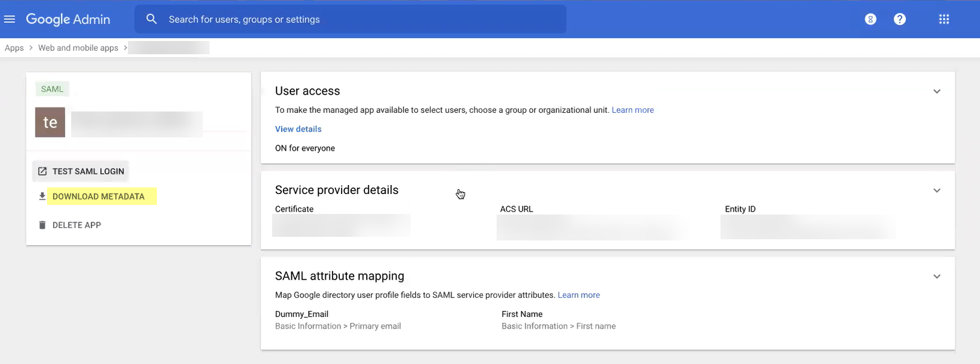This screenshot has width=980, height=364.
Task: Open the Google apps grid launcher
Action: [944, 19]
